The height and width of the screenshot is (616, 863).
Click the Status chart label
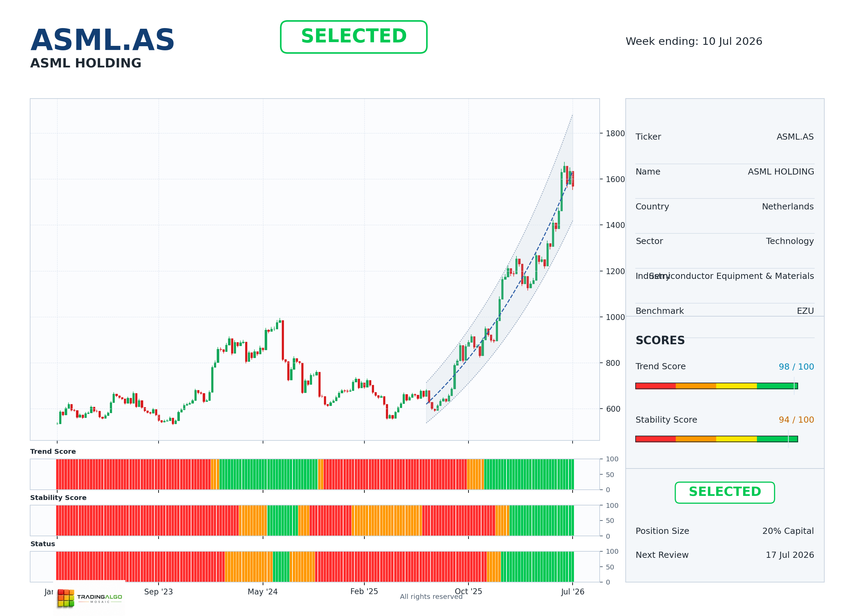click(43, 544)
